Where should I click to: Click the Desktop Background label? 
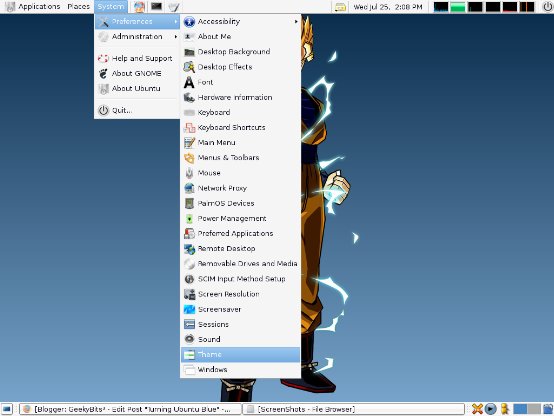pos(234,52)
